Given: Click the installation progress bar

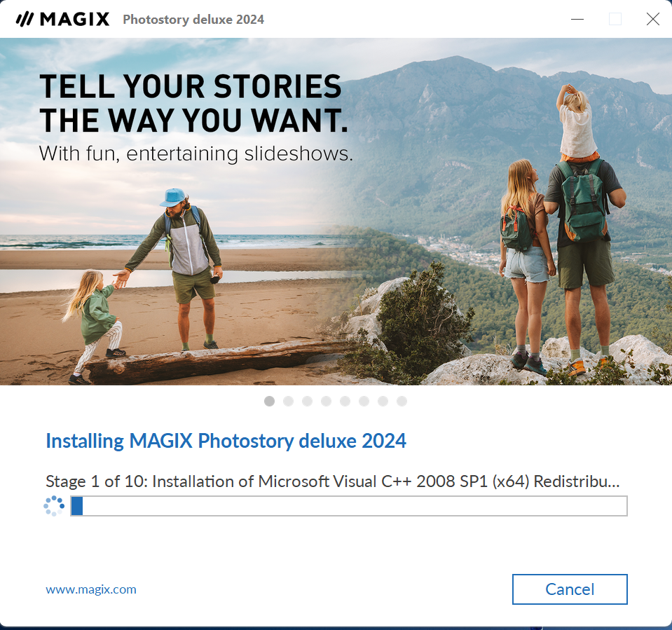Looking at the screenshot, I should (349, 506).
